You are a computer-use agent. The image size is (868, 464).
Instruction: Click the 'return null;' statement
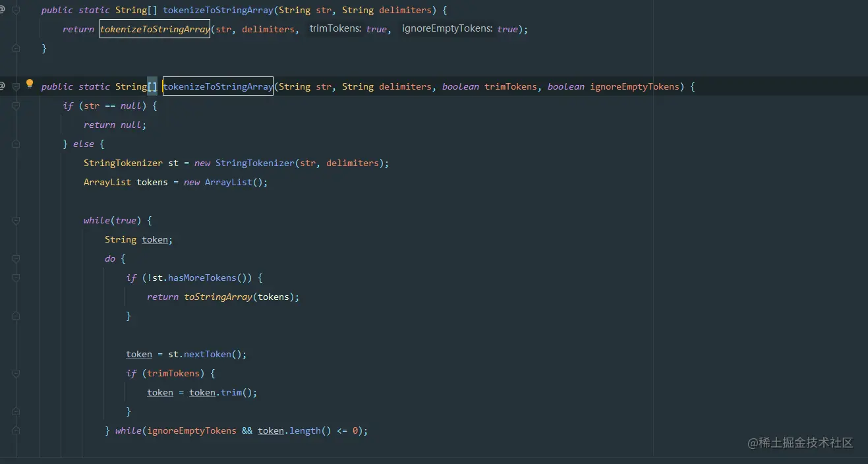(115, 125)
